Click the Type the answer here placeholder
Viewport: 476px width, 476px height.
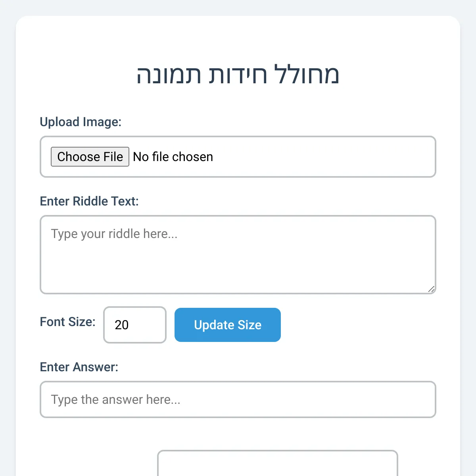tap(115, 399)
